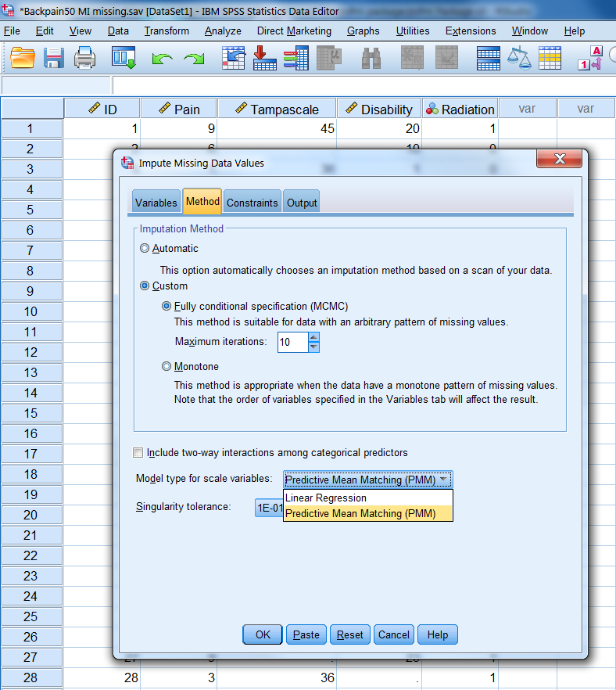The height and width of the screenshot is (690, 616).
Task: Enable two-way interactions among categorical predictors
Action: click(x=138, y=452)
